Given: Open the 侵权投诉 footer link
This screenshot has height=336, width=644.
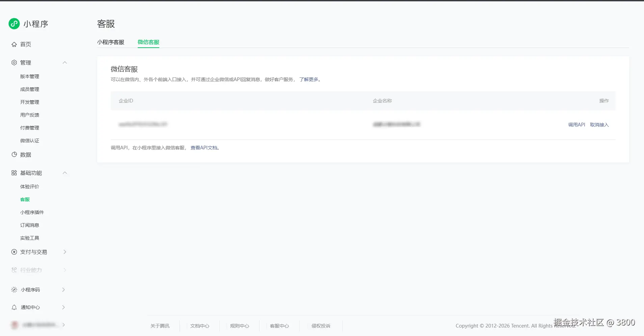Looking at the screenshot, I should click(321, 326).
